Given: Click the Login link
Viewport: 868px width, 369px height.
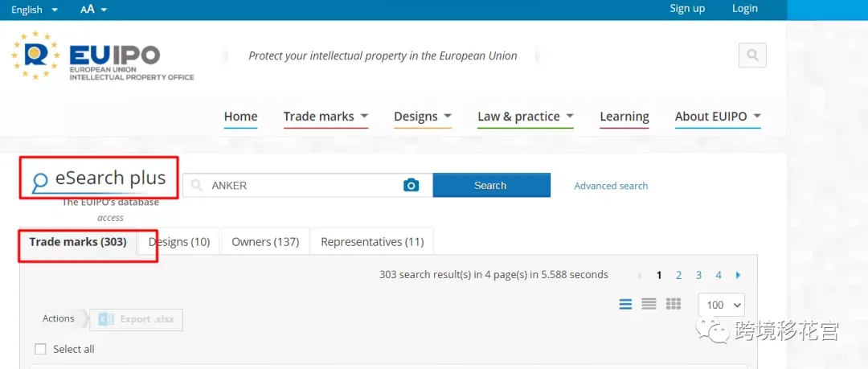Looking at the screenshot, I should 745,8.
